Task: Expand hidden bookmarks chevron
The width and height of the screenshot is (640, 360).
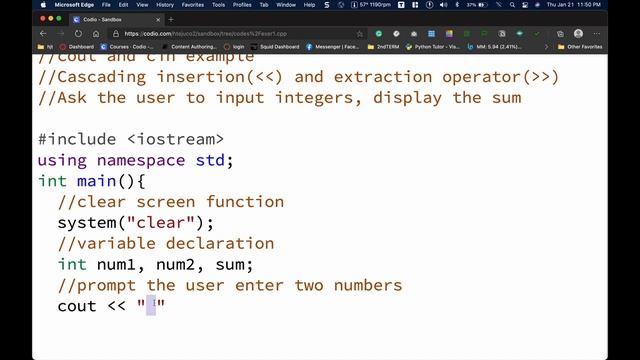Action: point(546,47)
